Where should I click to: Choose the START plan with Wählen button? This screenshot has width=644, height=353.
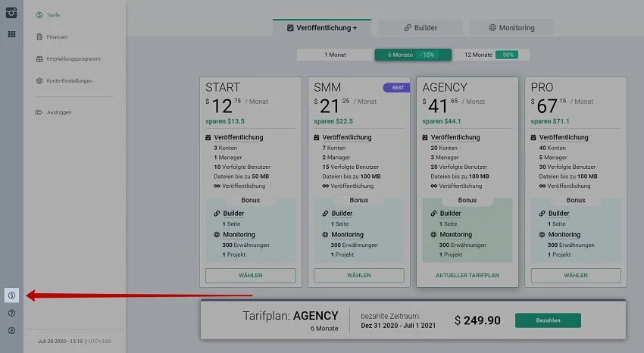(x=251, y=276)
